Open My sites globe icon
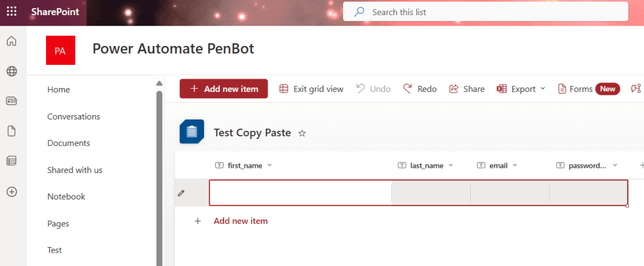This screenshot has width=644, height=266. pos(11,71)
